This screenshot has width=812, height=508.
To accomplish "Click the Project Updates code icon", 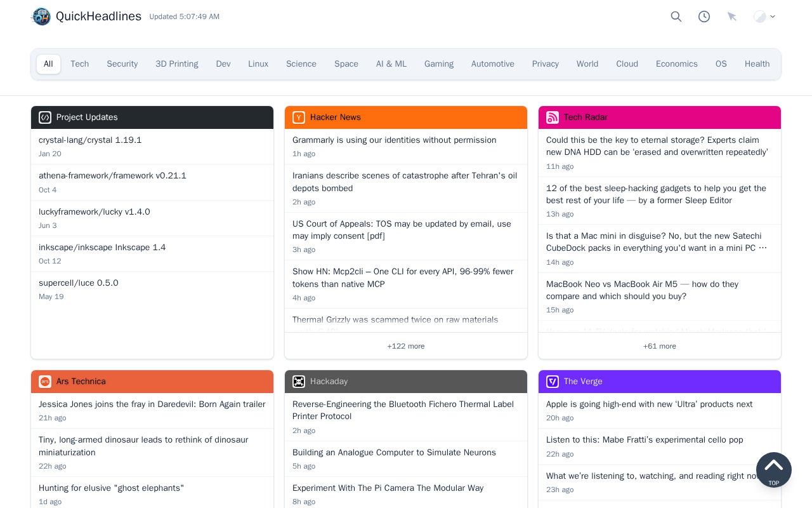I will [45, 117].
